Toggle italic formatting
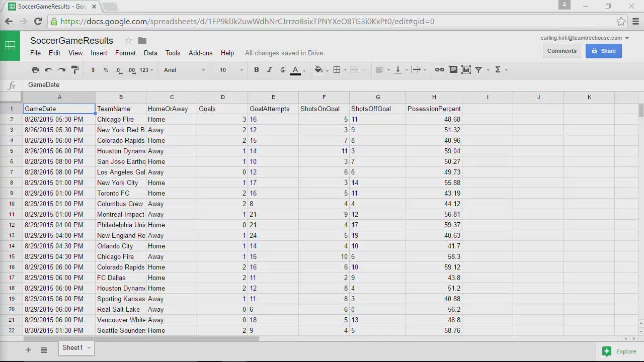This screenshot has width=644, height=362. click(269, 70)
